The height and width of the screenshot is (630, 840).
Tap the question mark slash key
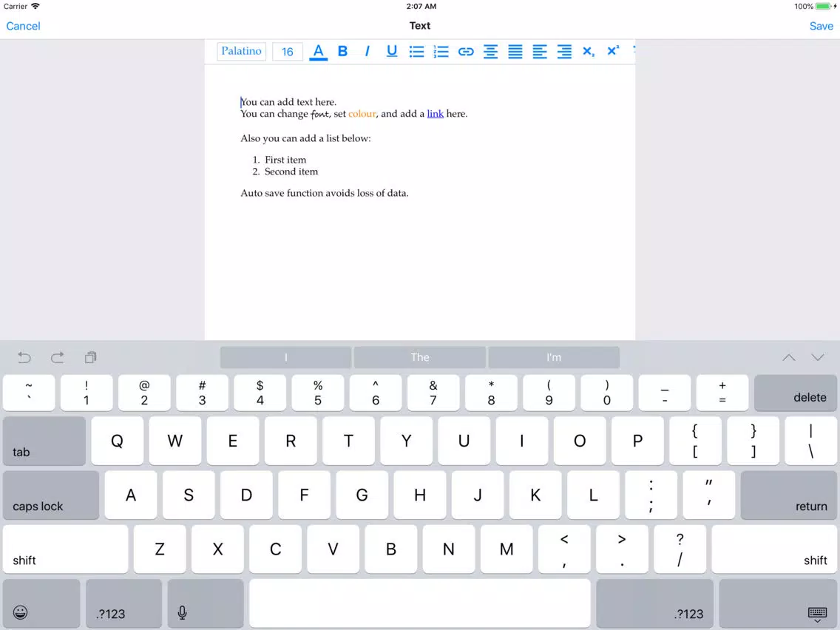(680, 549)
